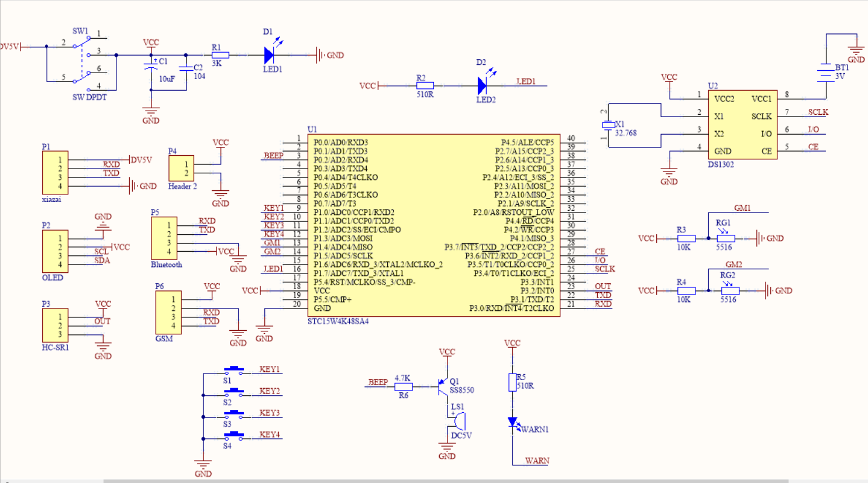Click the GM1 net label above RG1
The height and width of the screenshot is (483, 868).
click(x=742, y=208)
